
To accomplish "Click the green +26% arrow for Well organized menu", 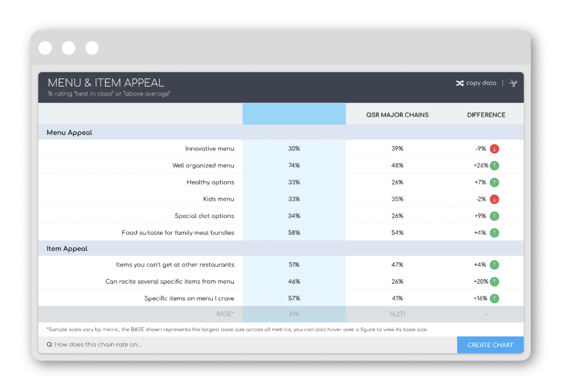I will [x=494, y=165].
